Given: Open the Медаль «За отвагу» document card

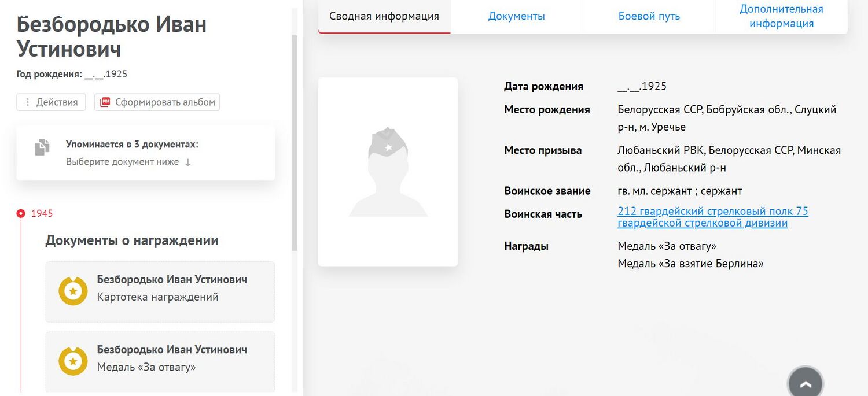Looking at the screenshot, I should [160, 361].
